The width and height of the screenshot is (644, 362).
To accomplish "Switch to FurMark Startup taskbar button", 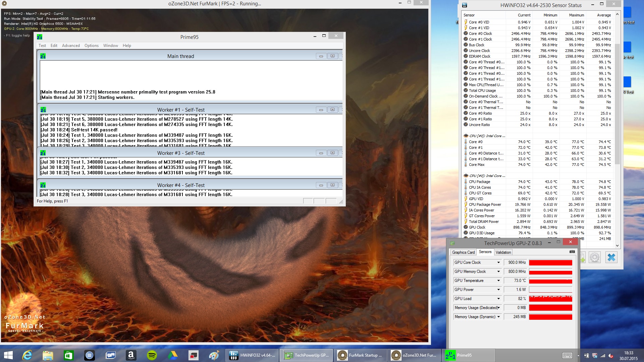I will [361, 355].
